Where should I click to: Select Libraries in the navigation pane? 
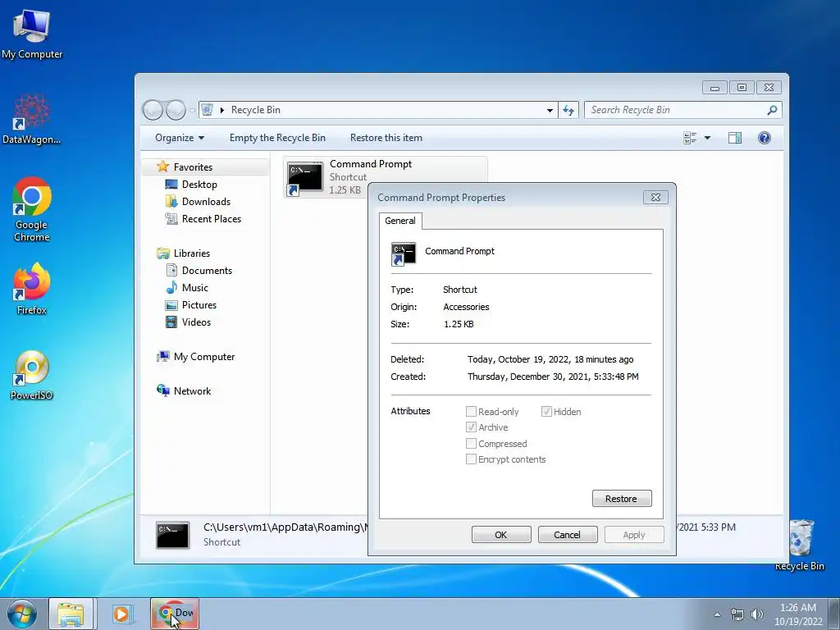click(192, 253)
